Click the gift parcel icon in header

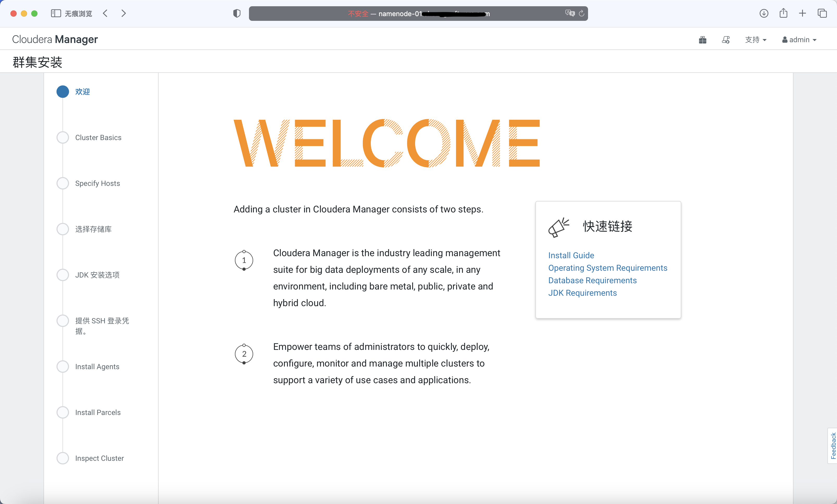point(702,40)
